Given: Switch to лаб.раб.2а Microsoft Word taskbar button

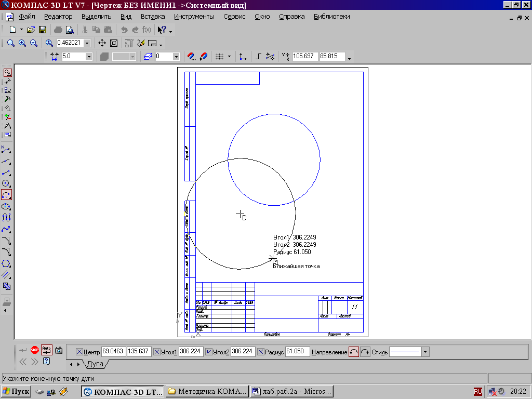Looking at the screenshot, I should [292, 392].
